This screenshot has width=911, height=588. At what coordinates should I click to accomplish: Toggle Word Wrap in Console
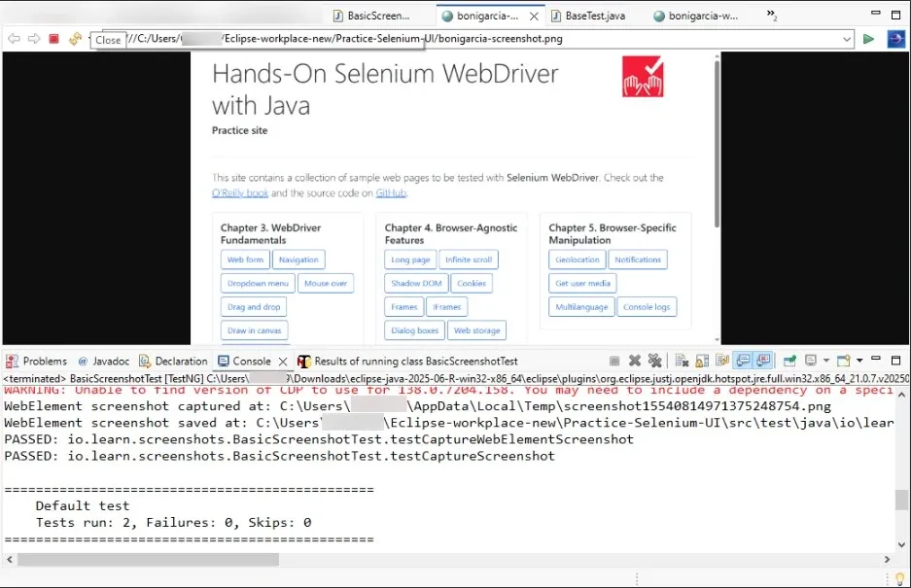point(722,361)
